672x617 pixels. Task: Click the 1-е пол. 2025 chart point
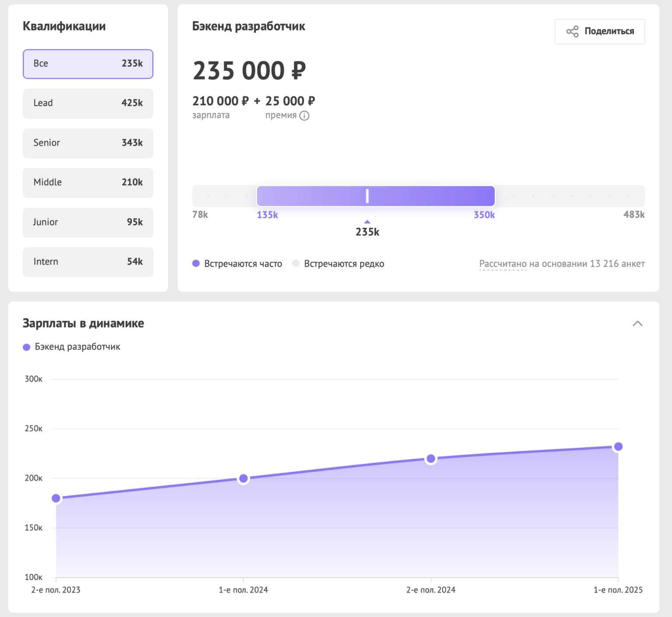618,446
